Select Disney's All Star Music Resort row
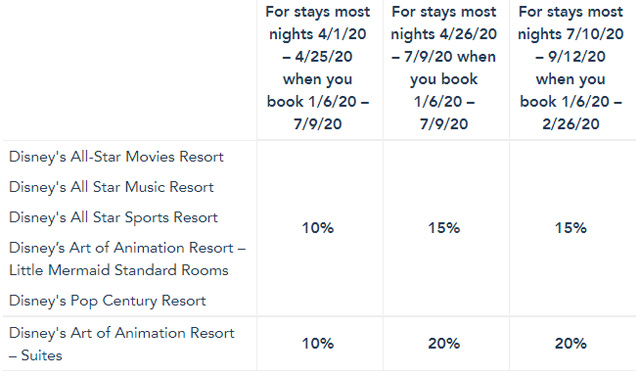Screen dimensions: 640x376 [x=111, y=187]
